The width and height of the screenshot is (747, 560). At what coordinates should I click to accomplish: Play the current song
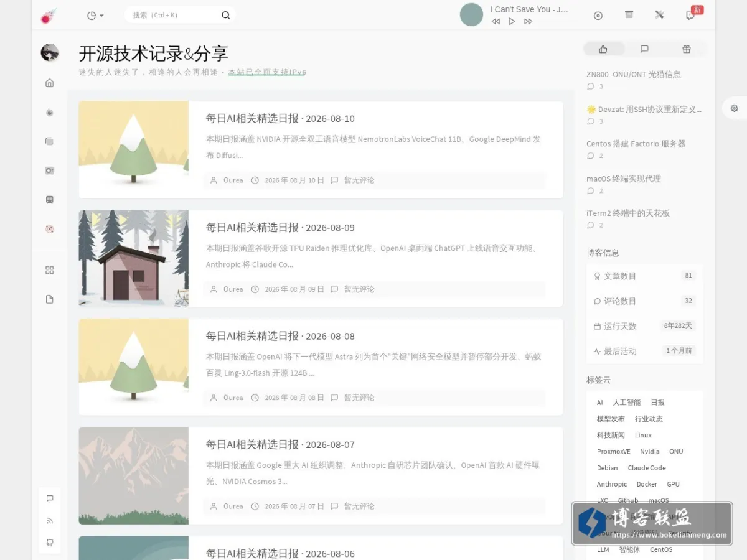pyautogui.click(x=512, y=21)
